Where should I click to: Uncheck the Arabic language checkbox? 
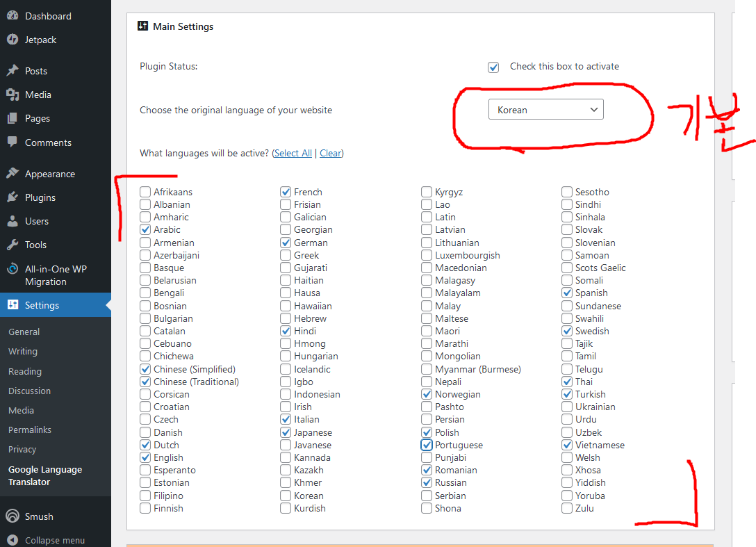pyautogui.click(x=145, y=229)
